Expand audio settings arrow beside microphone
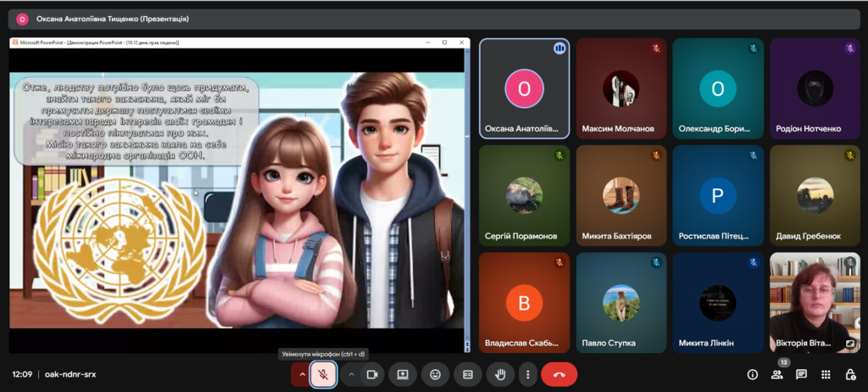 point(300,374)
